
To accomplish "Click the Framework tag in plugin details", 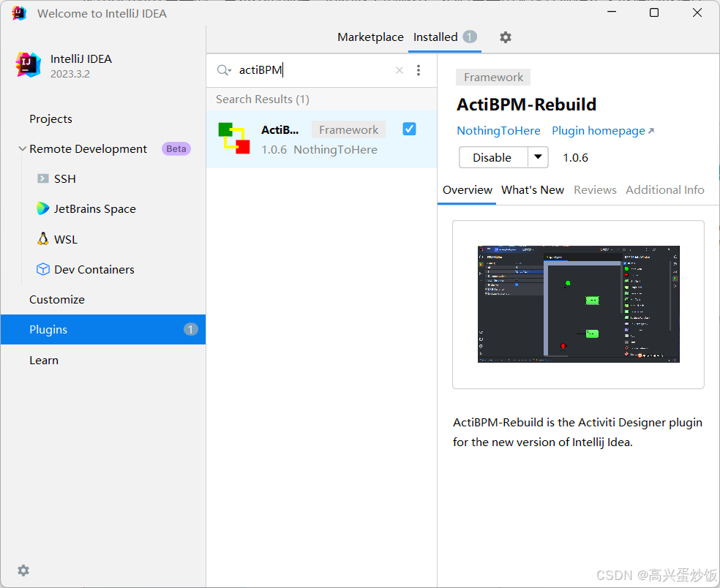I will [x=492, y=77].
